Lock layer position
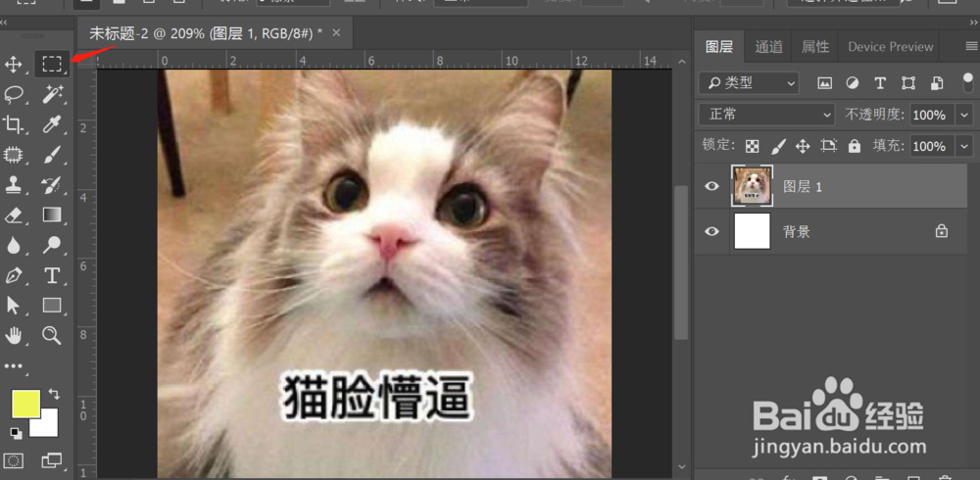The width and height of the screenshot is (980, 480). point(803,146)
